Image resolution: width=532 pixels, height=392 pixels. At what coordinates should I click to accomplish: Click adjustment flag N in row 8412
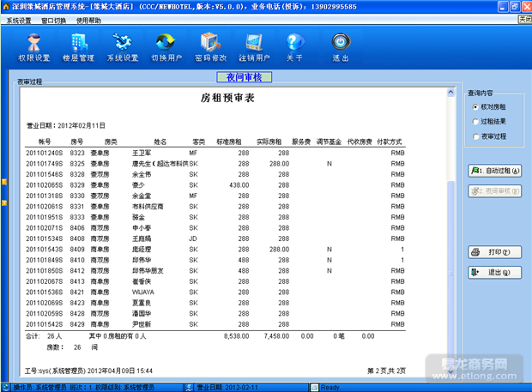[329, 270]
